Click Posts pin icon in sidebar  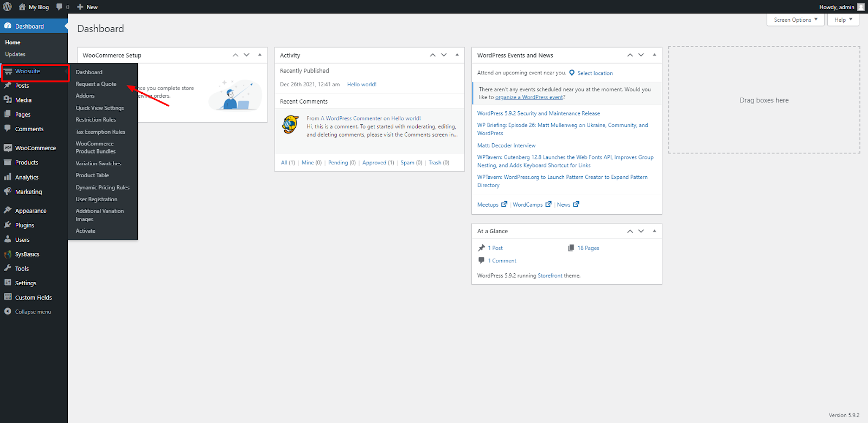(8, 86)
